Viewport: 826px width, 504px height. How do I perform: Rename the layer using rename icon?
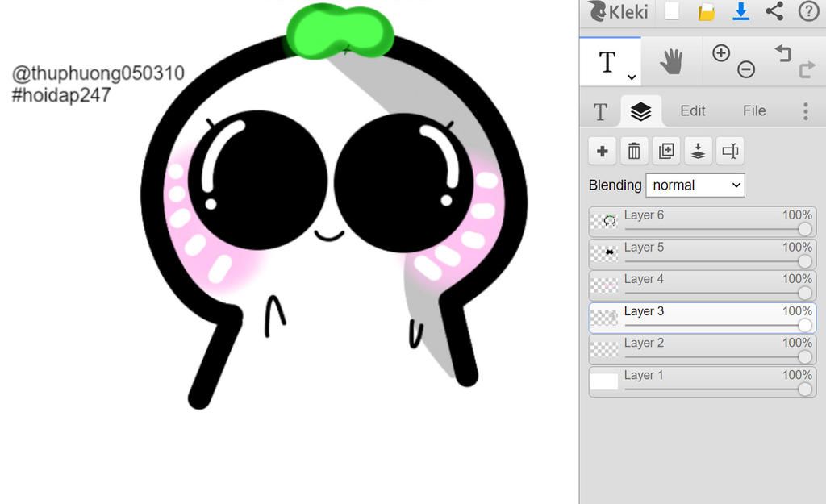click(730, 151)
